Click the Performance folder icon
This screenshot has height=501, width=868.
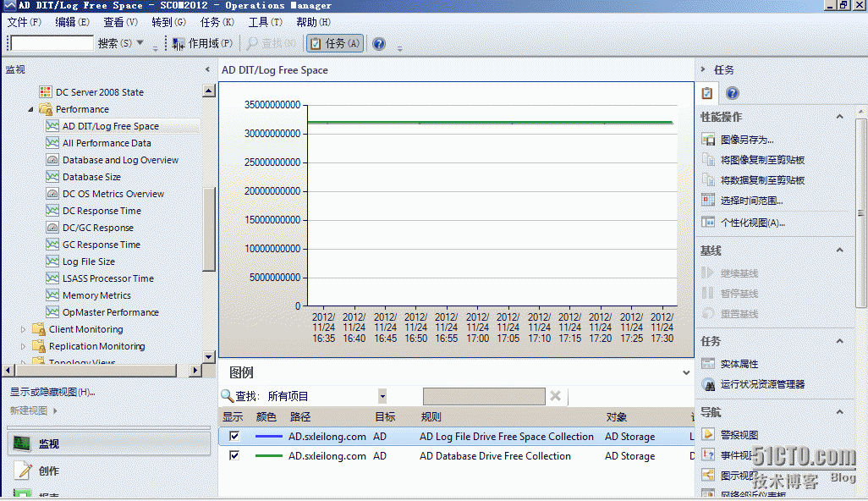click(x=46, y=109)
